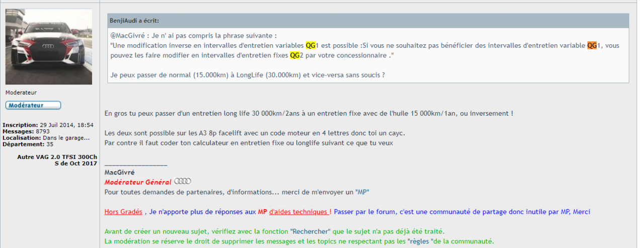Screen dimensions: 644x248
Task: Open the "MP" link after "m'envoyer un"
Action: [363, 192]
